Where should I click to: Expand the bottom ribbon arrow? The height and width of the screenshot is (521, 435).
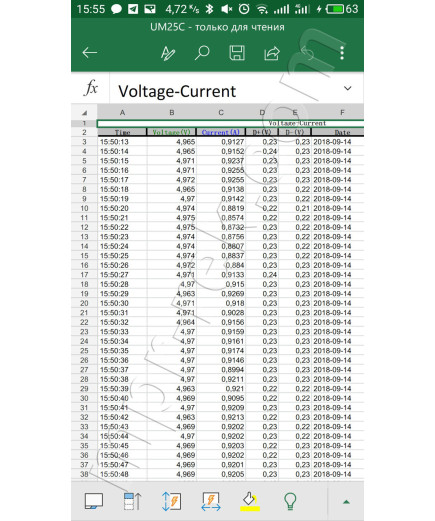pos(346,502)
